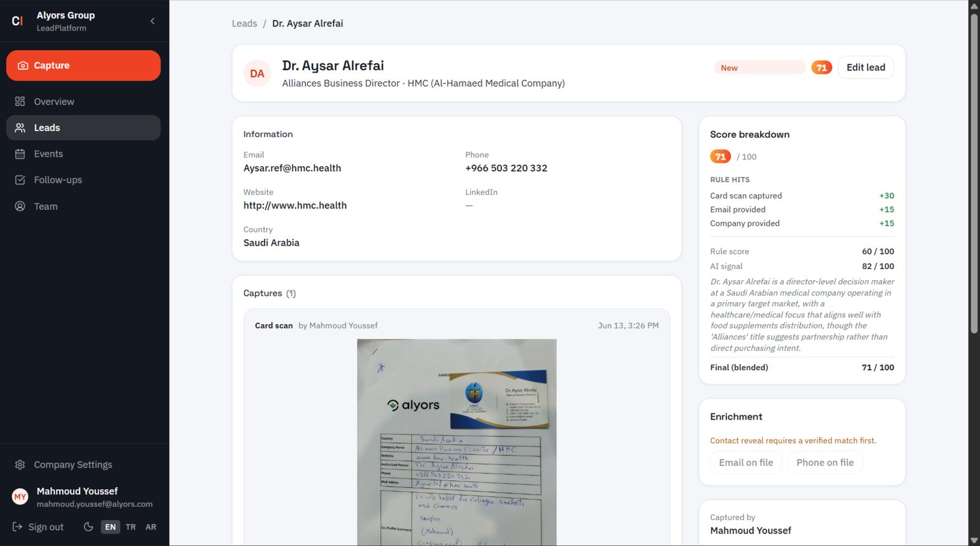
Task: Click the email Aysar.ref@hmc.health
Action: click(x=292, y=168)
